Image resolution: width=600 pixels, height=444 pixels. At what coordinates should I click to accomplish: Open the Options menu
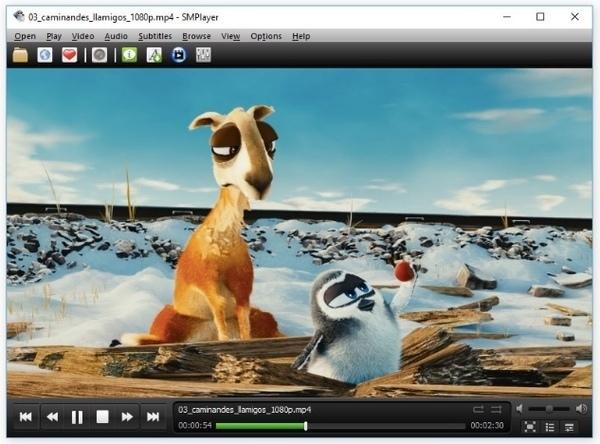coord(266,36)
